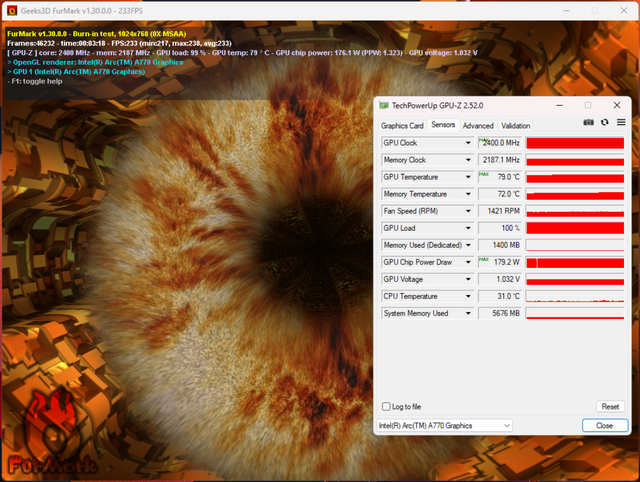Open the Fan Speed (RPM) sensor dropdown
Image resolution: width=640 pixels, height=482 pixels.
point(468,211)
